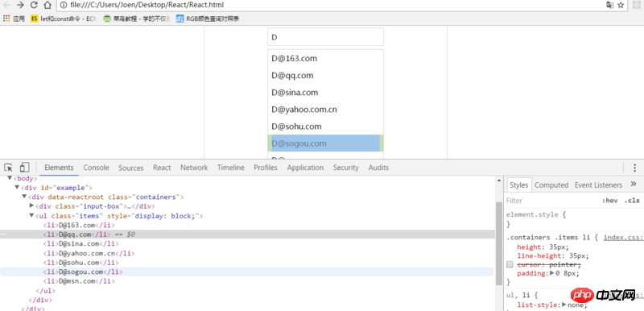Screen dimensions: 644x311
Task: Click the email input field containing D
Action: (x=325, y=37)
